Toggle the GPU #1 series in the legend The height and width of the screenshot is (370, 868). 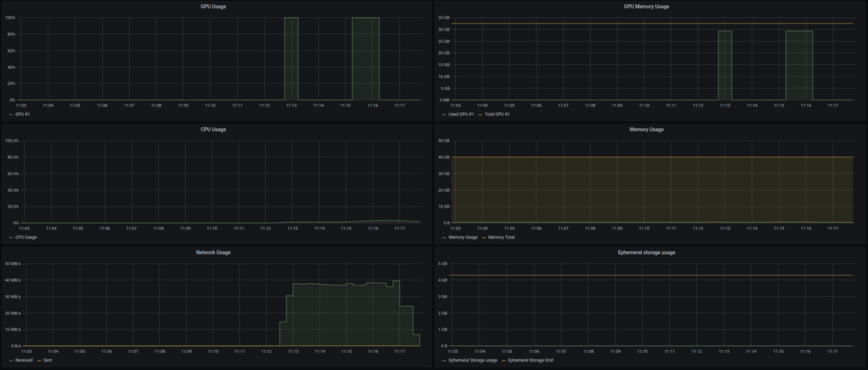pyautogui.click(x=23, y=114)
